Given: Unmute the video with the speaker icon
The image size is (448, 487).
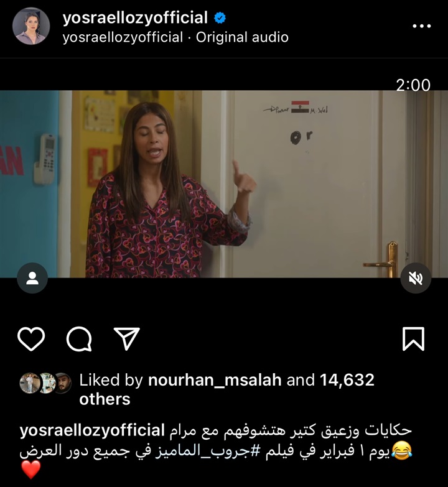Looking at the screenshot, I should pos(416,278).
